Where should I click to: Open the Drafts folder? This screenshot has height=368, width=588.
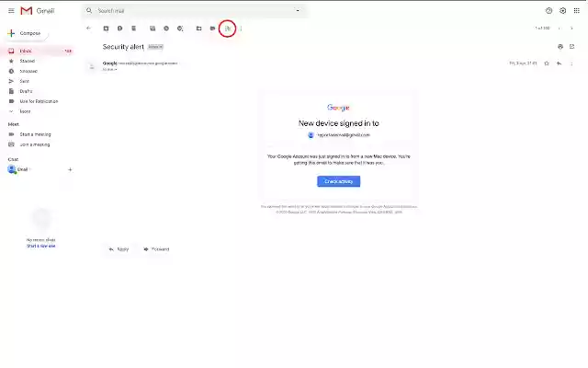tap(26, 91)
